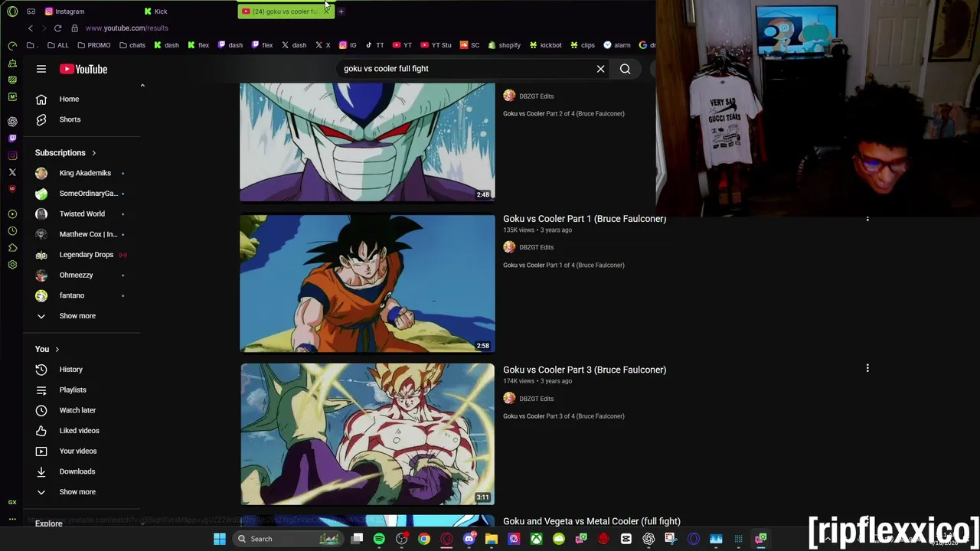Open Opera main menu logo icon
Viewport: 980px width, 551px height.
[12, 11]
